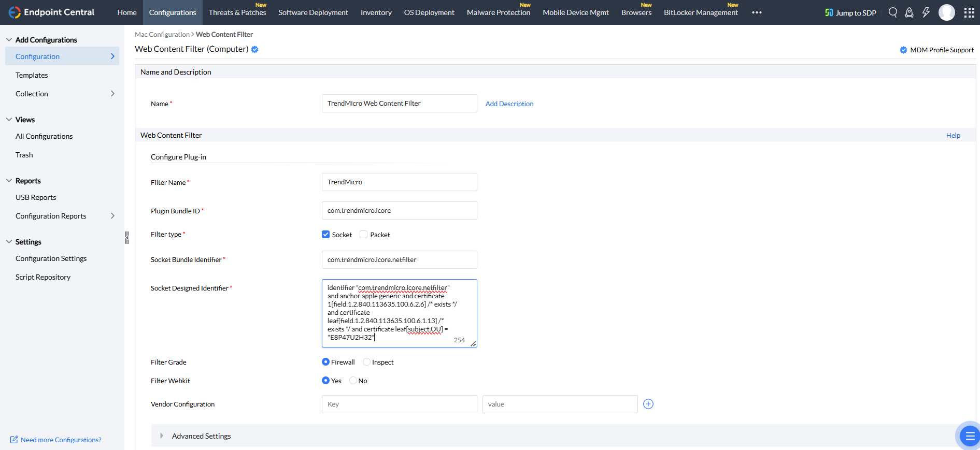The width and height of the screenshot is (980, 450).
Task: Click the Socket Designed Identifier textarea
Action: (400, 313)
